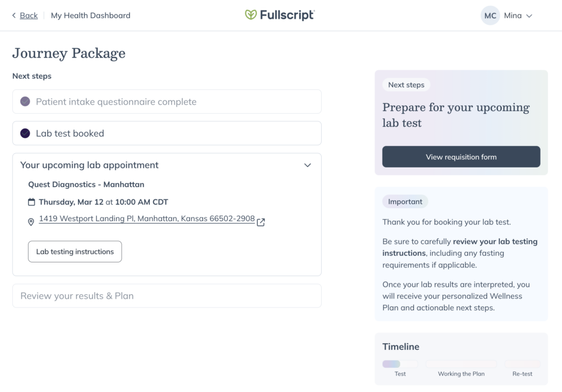
Task: Collapse the upcoming lab appointment section
Action: (x=307, y=165)
